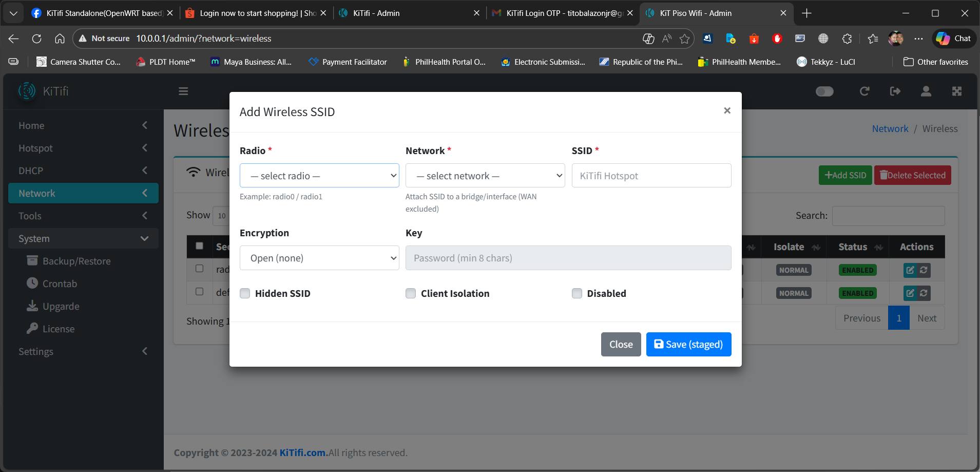This screenshot has width=980, height=472.
Task: Toggle the dark mode switch in header
Action: pos(824,91)
